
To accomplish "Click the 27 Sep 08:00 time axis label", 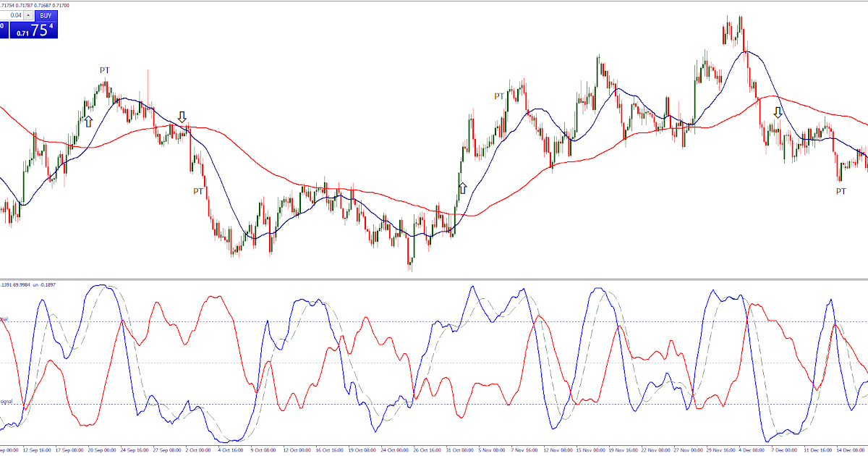I will coord(167,450).
